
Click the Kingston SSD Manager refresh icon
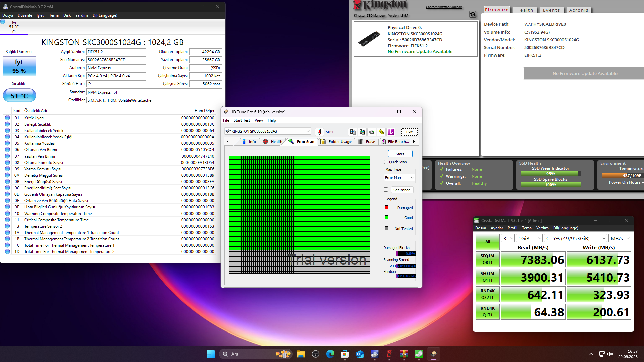point(473,14)
